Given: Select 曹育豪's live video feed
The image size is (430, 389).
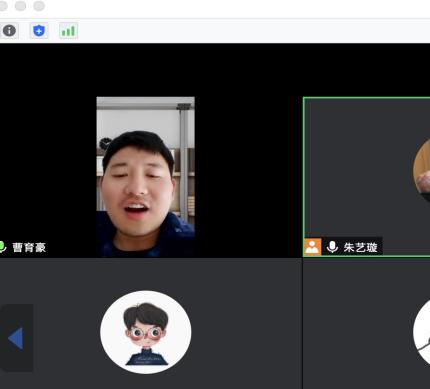Looking at the screenshot, I should (x=146, y=177).
